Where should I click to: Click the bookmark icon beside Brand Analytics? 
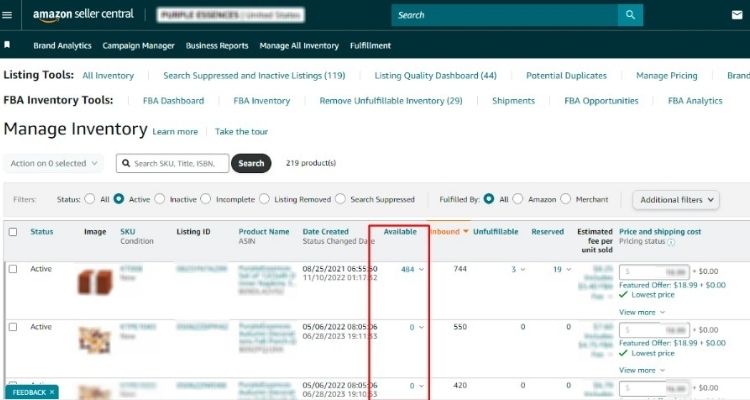coord(9,45)
